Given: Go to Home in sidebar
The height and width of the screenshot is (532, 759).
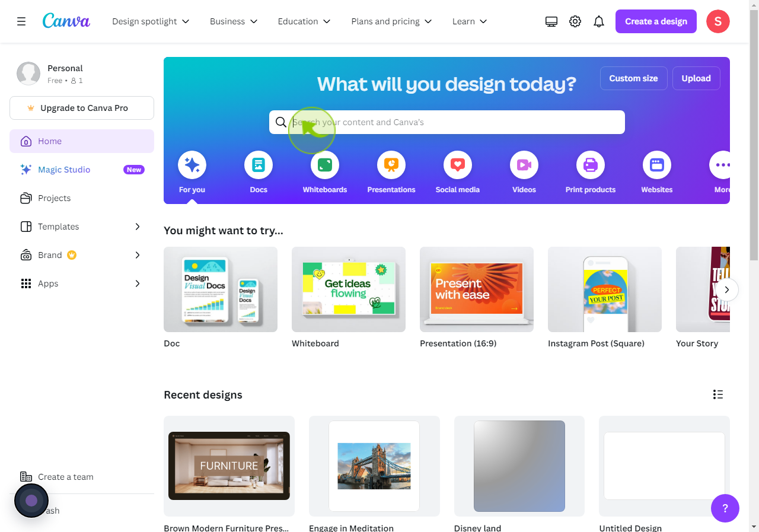Looking at the screenshot, I should (x=82, y=141).
